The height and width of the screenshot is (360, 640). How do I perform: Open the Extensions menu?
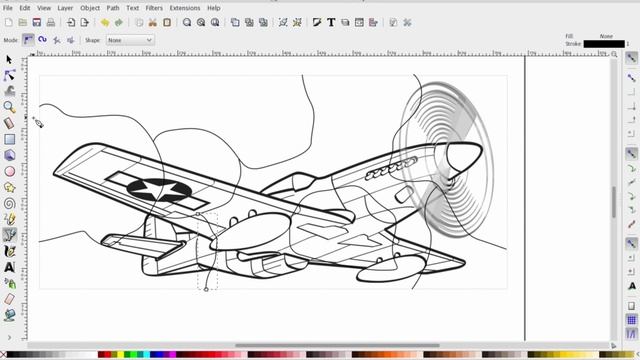point(185,8)
